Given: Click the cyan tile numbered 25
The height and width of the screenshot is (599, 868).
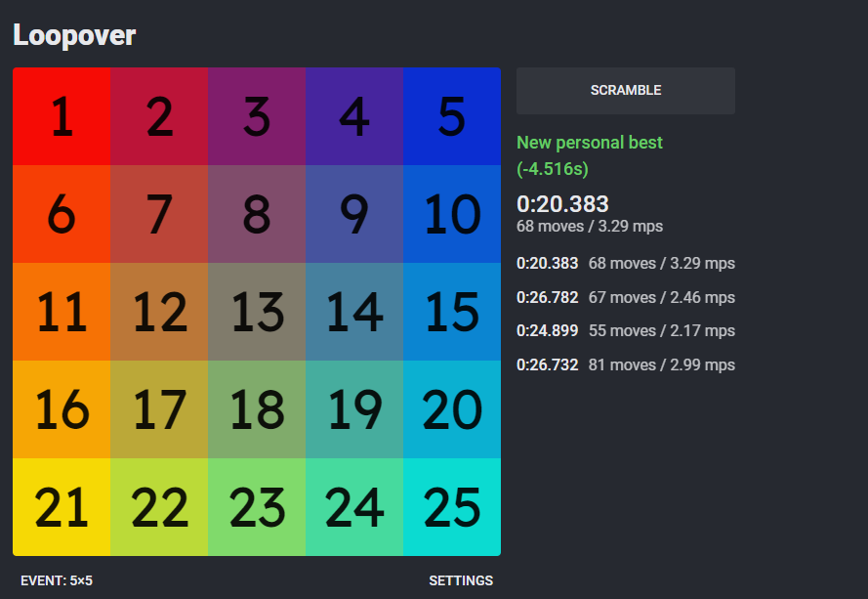Looking at the screenshot, I should [452, 507].
